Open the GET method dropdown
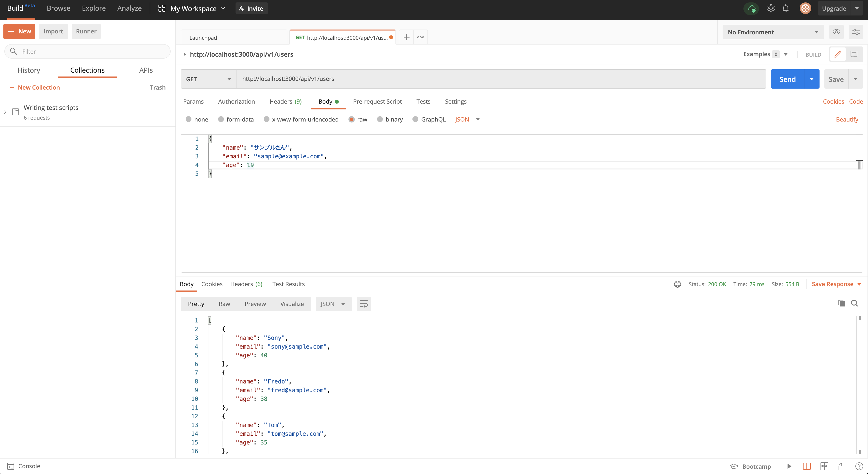Viewport: 868px width, 474px height. pyautogui.click(x=208, y=79)
